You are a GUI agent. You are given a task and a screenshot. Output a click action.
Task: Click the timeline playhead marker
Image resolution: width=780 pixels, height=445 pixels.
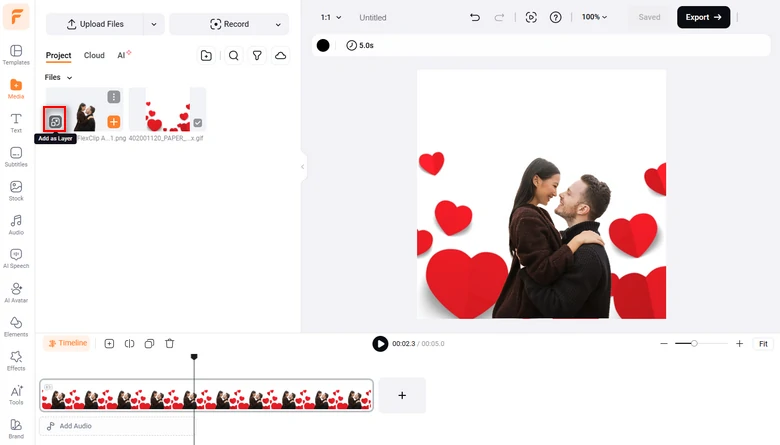194,356
